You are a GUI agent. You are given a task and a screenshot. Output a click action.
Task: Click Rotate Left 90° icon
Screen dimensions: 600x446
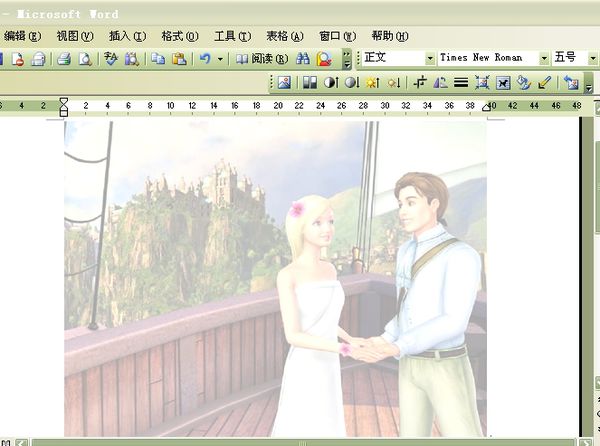click(440, 83)
